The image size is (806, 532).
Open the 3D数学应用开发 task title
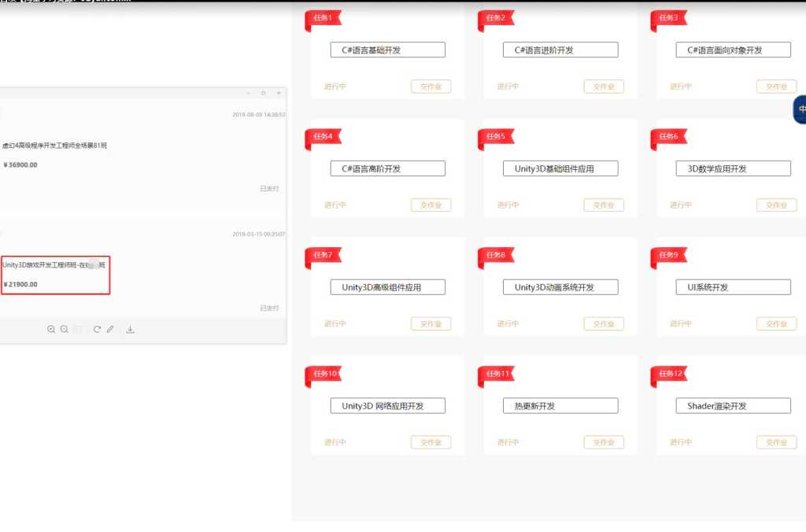pos(733,168)
